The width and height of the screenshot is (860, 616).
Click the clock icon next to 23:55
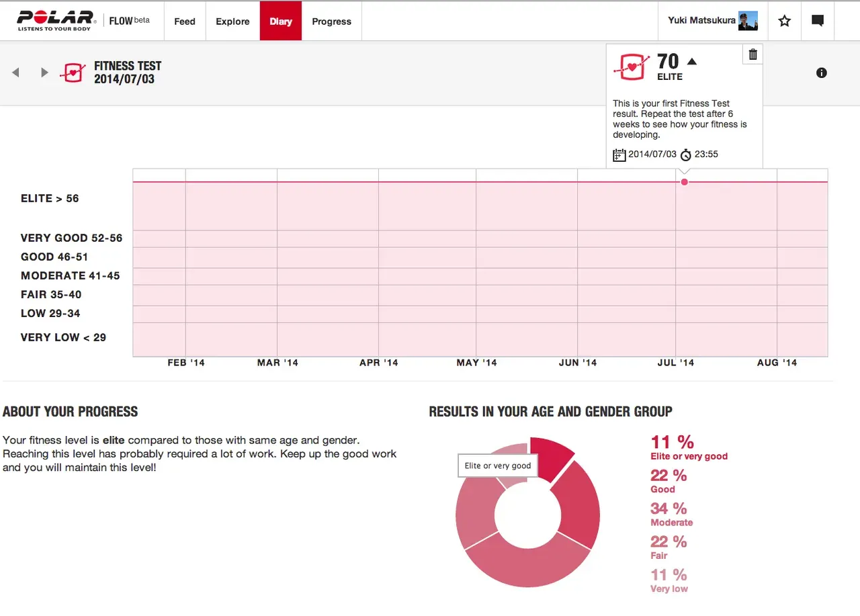[x=685, y=155]
